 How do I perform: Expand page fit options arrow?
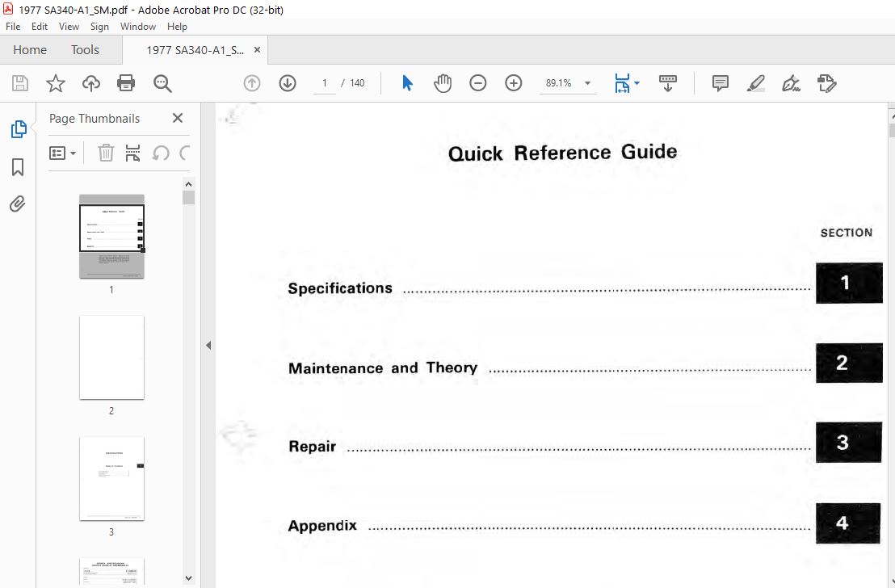pyautogui.click(x=637, y=83)
